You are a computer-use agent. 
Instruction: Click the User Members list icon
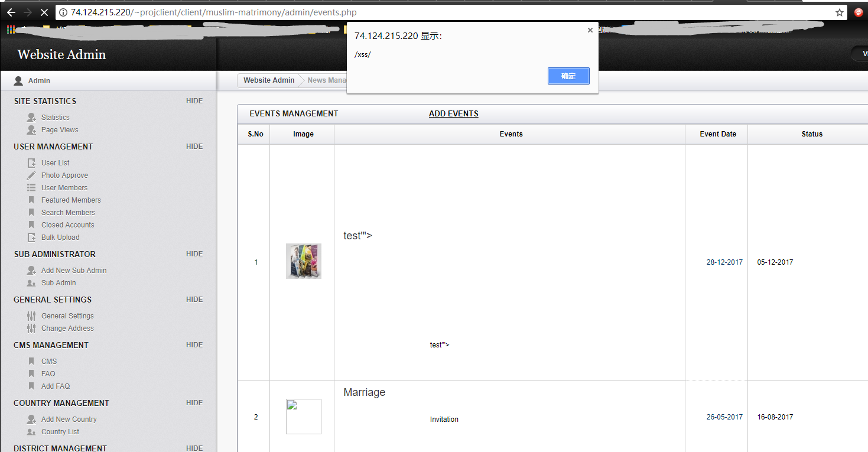(x=31, y=188)
